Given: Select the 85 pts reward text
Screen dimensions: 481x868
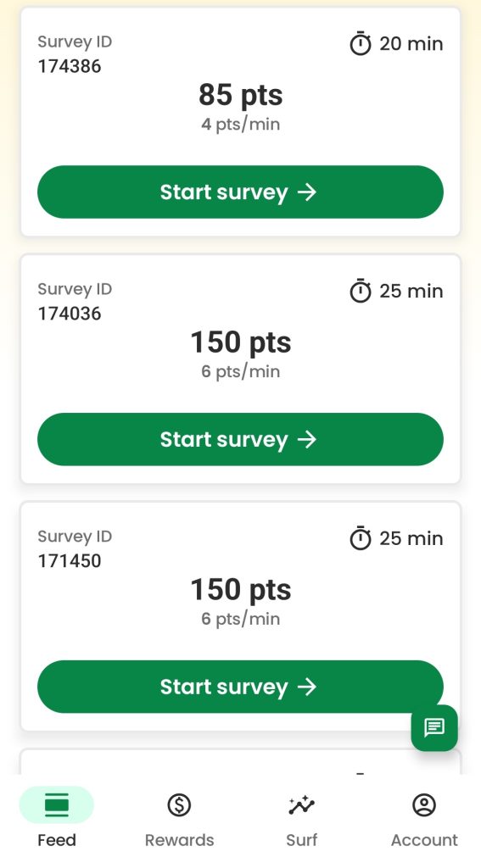Looking at the screenshot, I should click(x=241, y=95).
